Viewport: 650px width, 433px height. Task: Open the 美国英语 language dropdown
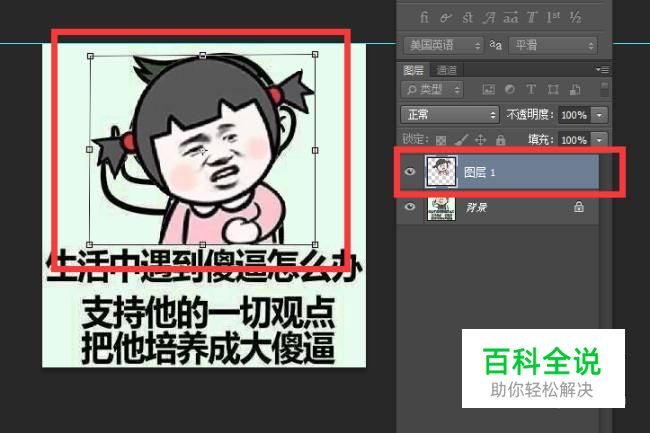point(444,45)
